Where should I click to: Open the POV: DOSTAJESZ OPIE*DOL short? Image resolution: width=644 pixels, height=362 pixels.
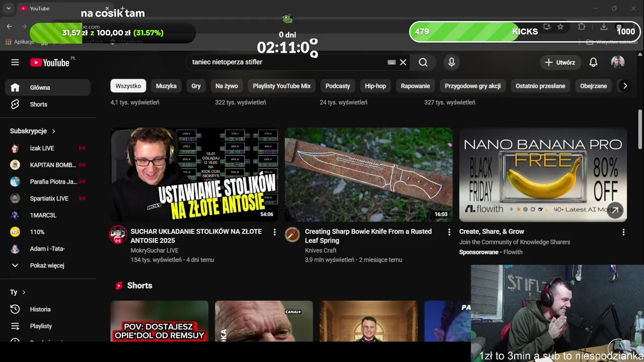click(x=159, y=321)
